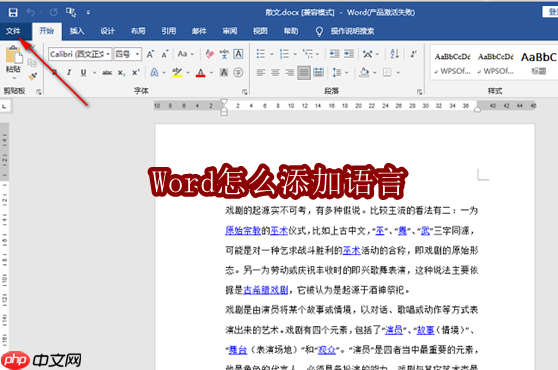Viewport: 558px width, 370px height.
Task: Increase paragraph indent
Action: [x=349, y=54]
